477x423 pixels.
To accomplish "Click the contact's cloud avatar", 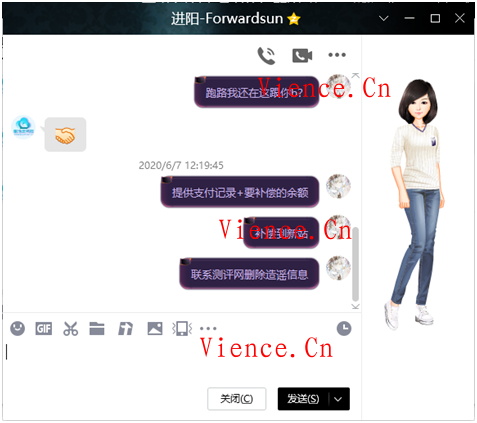I will pos(23,127).
